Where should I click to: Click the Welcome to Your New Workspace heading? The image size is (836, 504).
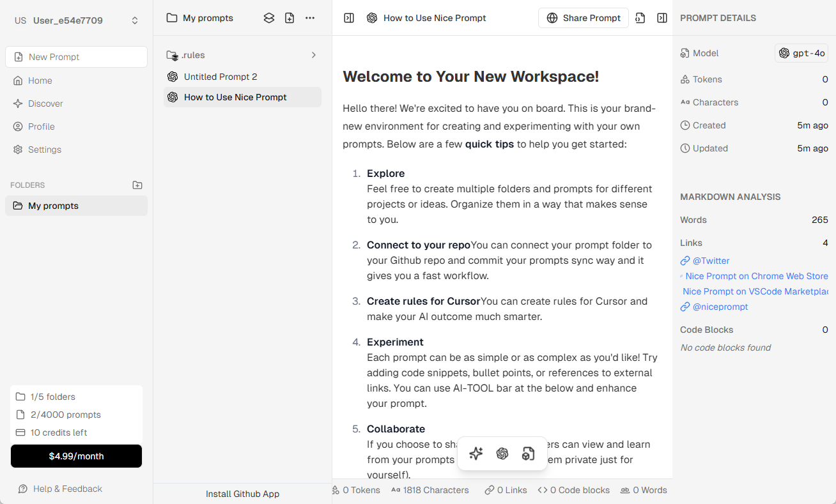[x=471, y=77]
